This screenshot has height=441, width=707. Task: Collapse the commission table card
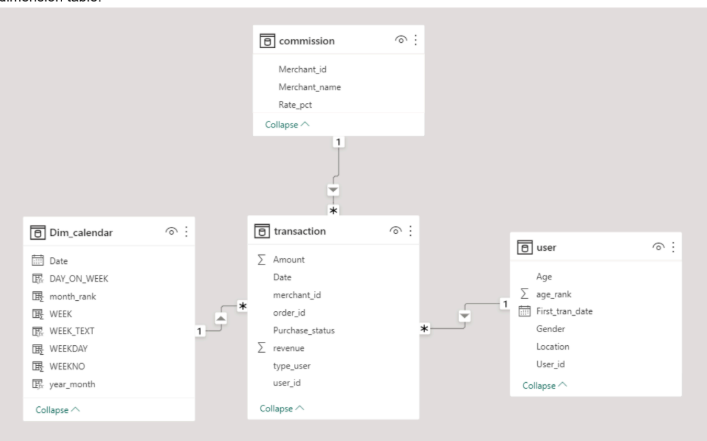[287, 125]
